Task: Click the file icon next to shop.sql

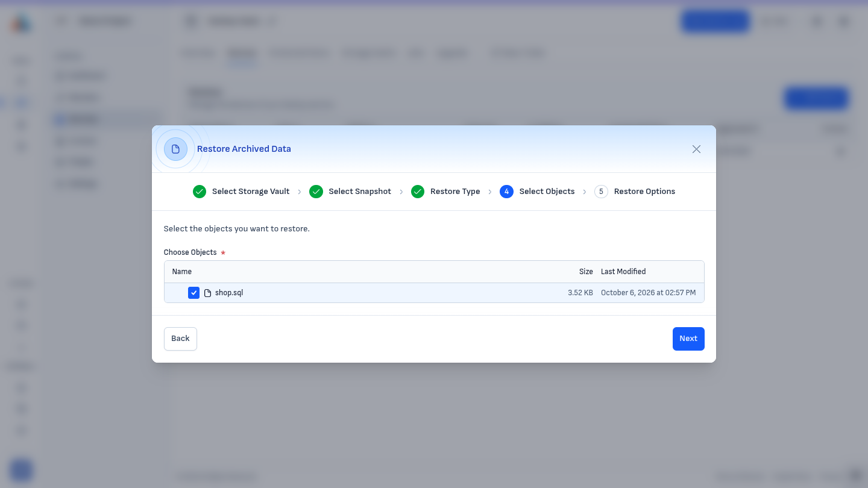Action: [x=207, y=293]
